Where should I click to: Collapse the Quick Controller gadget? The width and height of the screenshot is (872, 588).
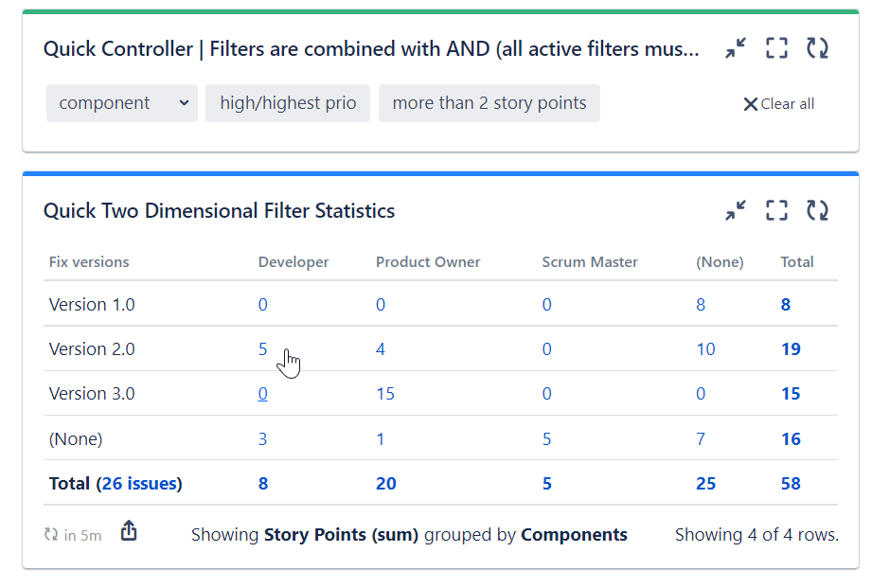tap(735, 48)
